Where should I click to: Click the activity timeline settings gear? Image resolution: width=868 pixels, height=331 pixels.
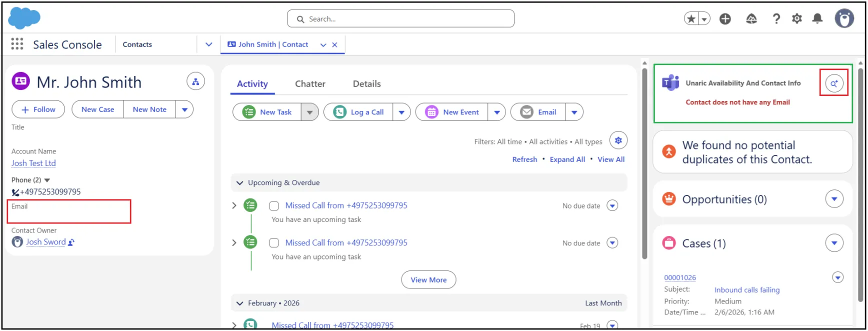point(618,140)
